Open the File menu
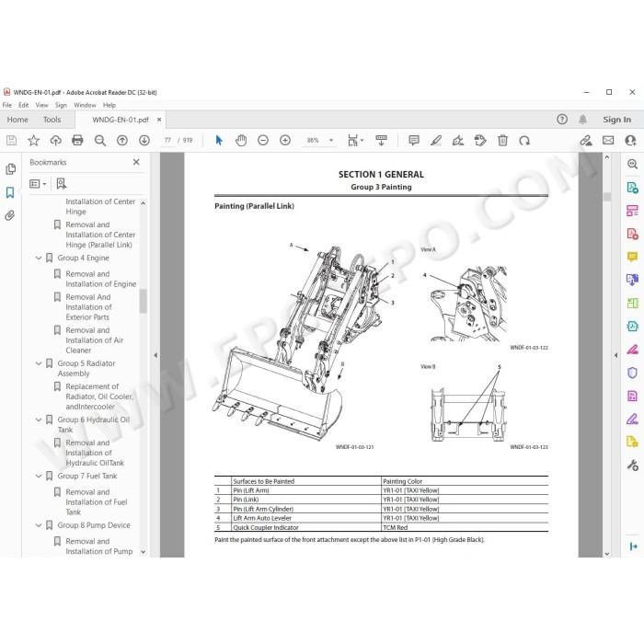This screenshot has width=644, height=644. coord(7,105)
